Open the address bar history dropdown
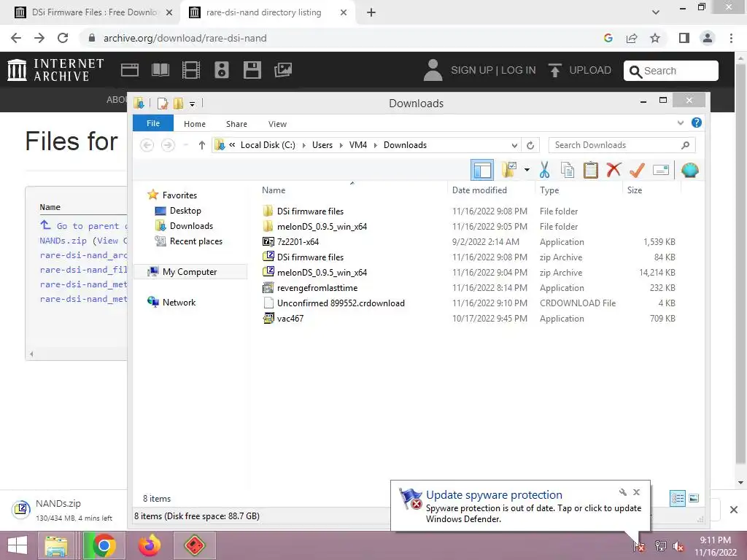Screen dimensions: 747x560 pos(514,145)
